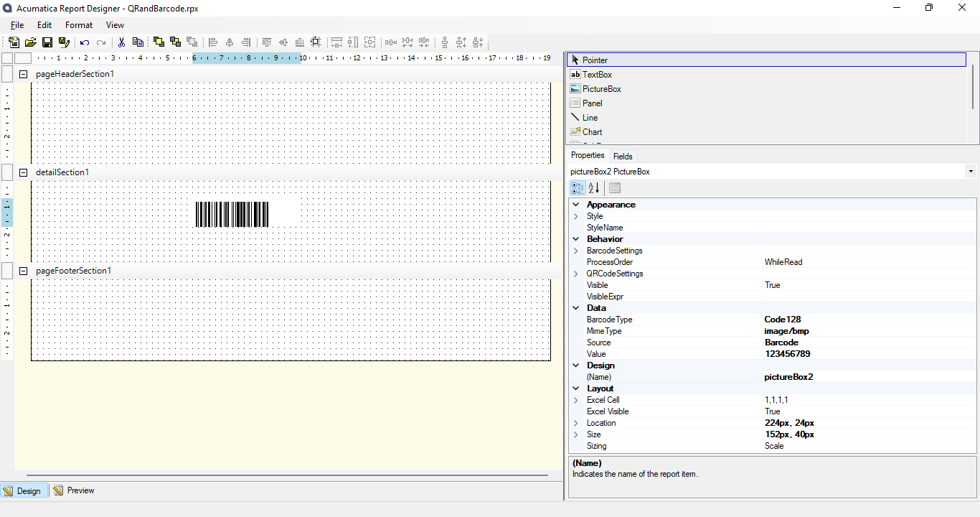Collapse the Appearance property category
Viewport: 980px width, 517px height.
pos(575,205)
